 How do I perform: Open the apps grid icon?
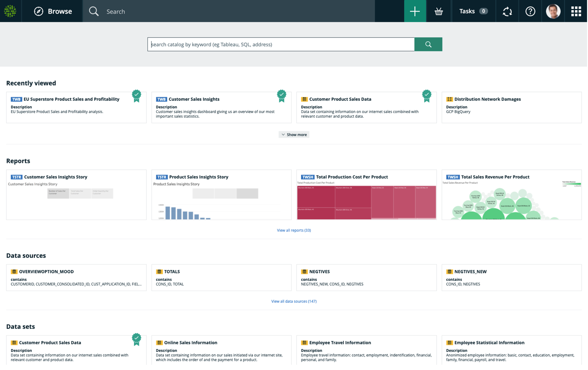(576, 11)
